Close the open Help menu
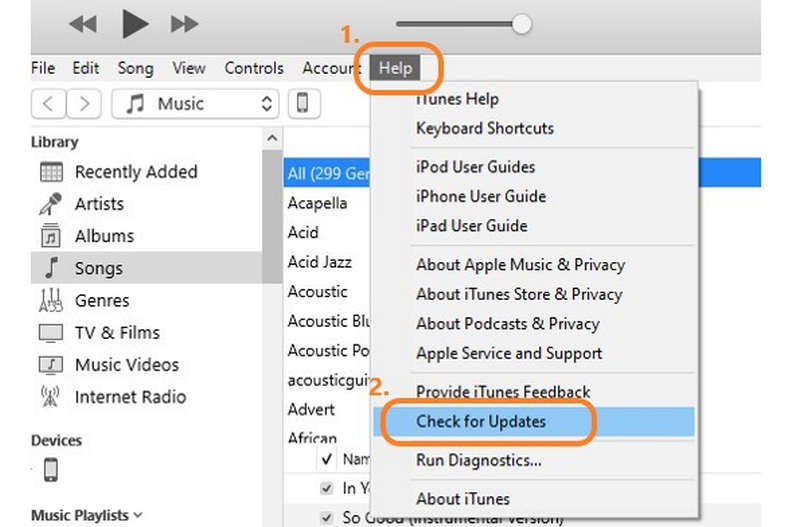 (x=395, y=68)
